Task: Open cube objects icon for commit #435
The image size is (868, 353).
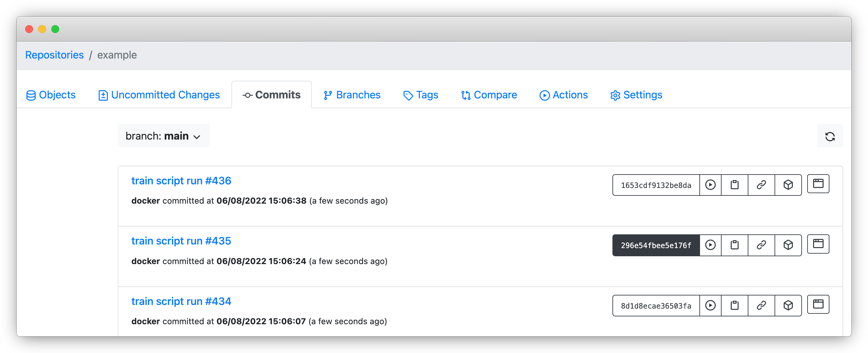Action: [788, 245]
